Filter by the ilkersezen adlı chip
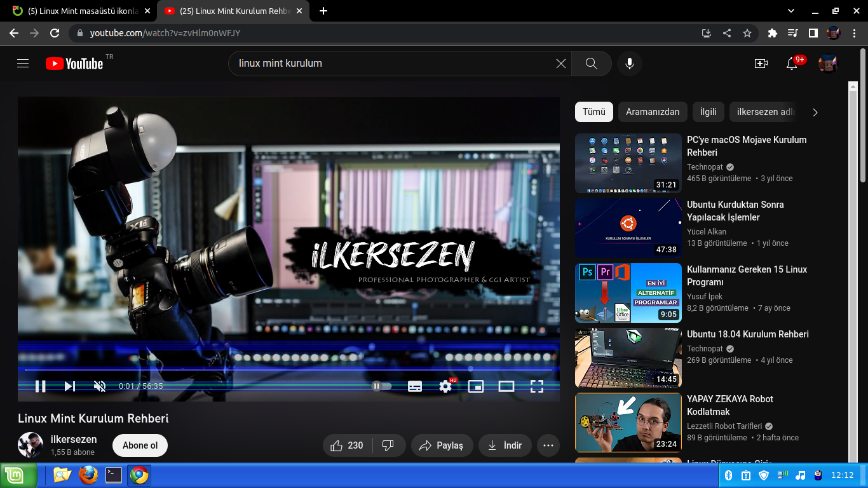This screenshot has width=868, height=488. tap(766, 112)
